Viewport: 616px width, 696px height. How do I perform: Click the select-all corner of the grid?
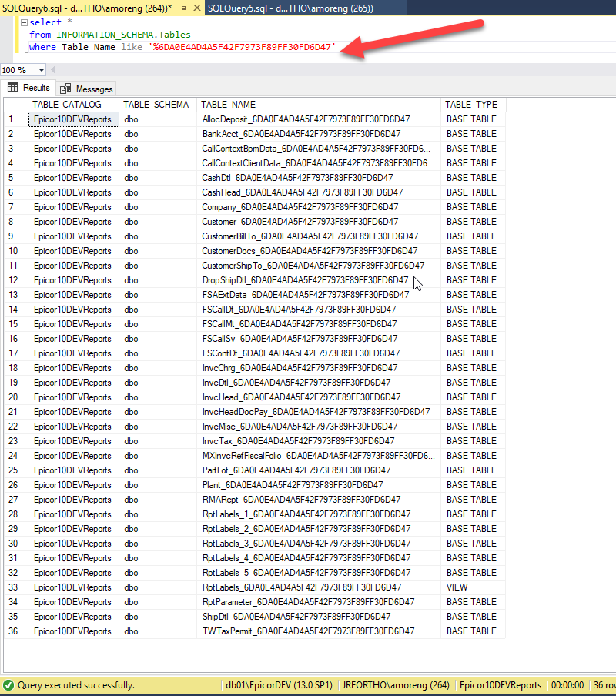pyautogui.click(x=16, y=105)
